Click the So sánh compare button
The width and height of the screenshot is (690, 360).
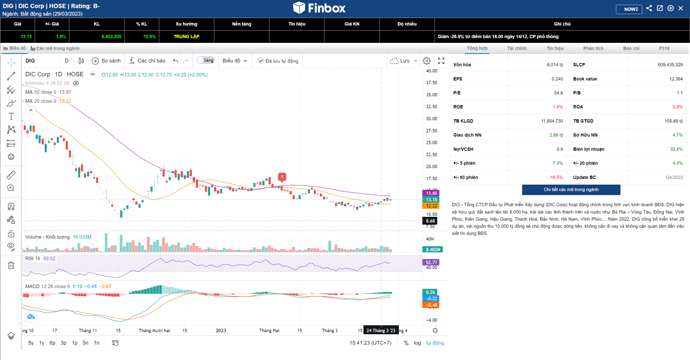coord(106,61)
